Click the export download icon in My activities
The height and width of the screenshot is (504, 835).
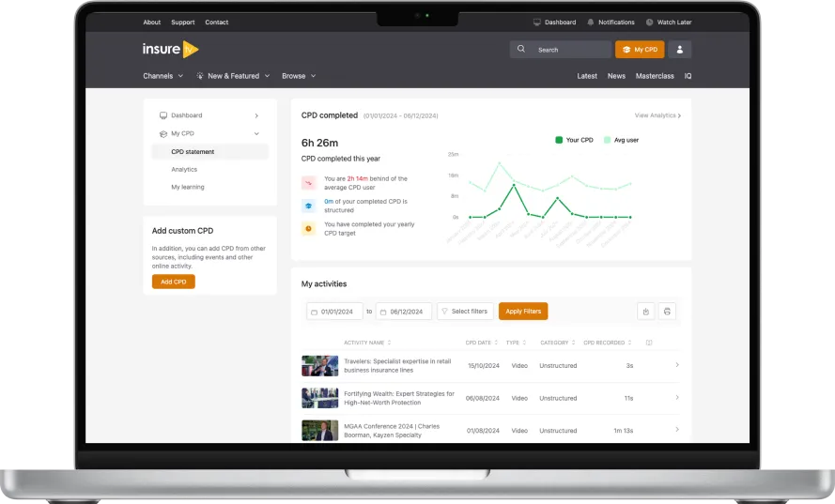coord(645,312)
